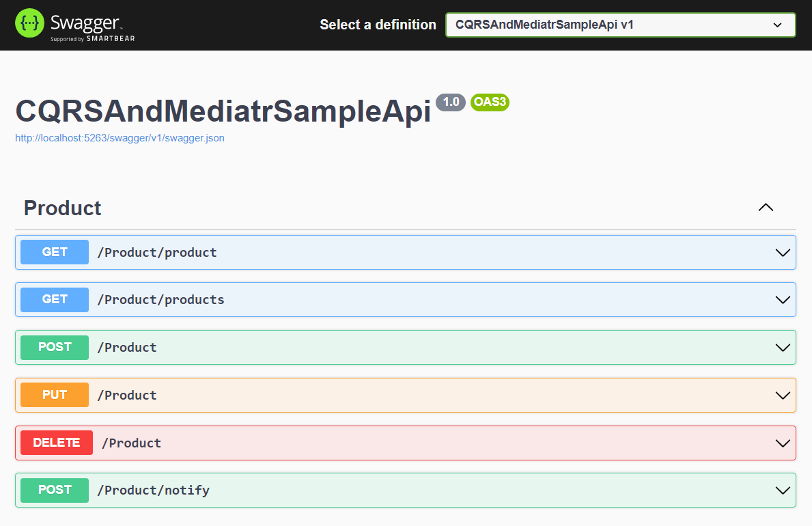Expand the POST /Product arrow icon
This screenshot has height=526, width=812.
pos(783,348)
